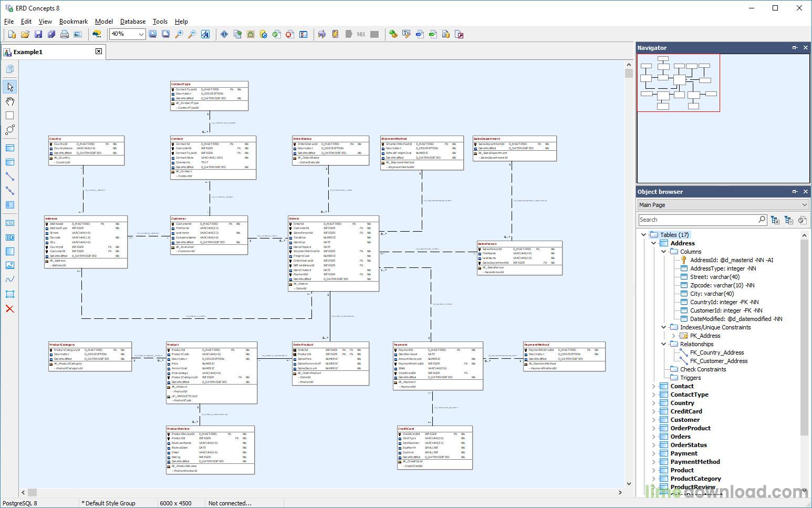
Task: Switch to the Example1 tab
Action: (28, 52)
